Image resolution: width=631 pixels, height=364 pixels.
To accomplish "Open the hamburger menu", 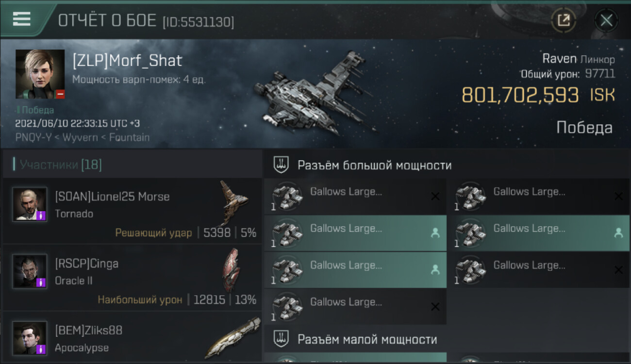I will 21,19.
